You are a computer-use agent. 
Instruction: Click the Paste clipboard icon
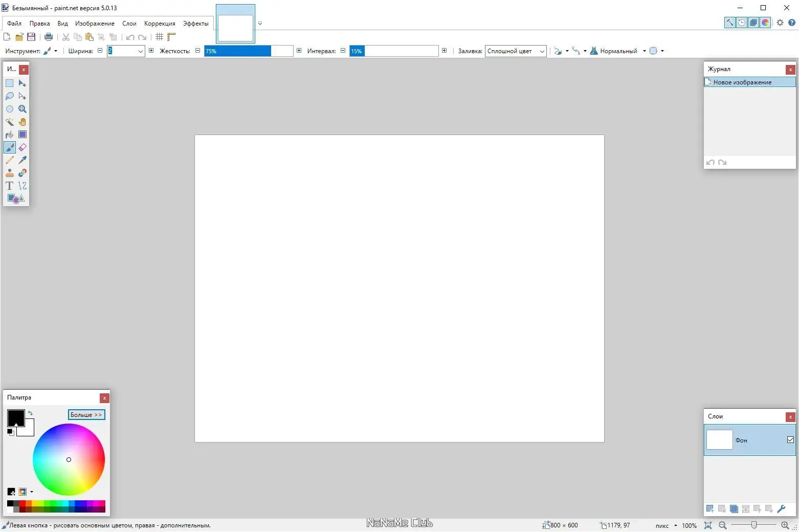coord(90,37)
